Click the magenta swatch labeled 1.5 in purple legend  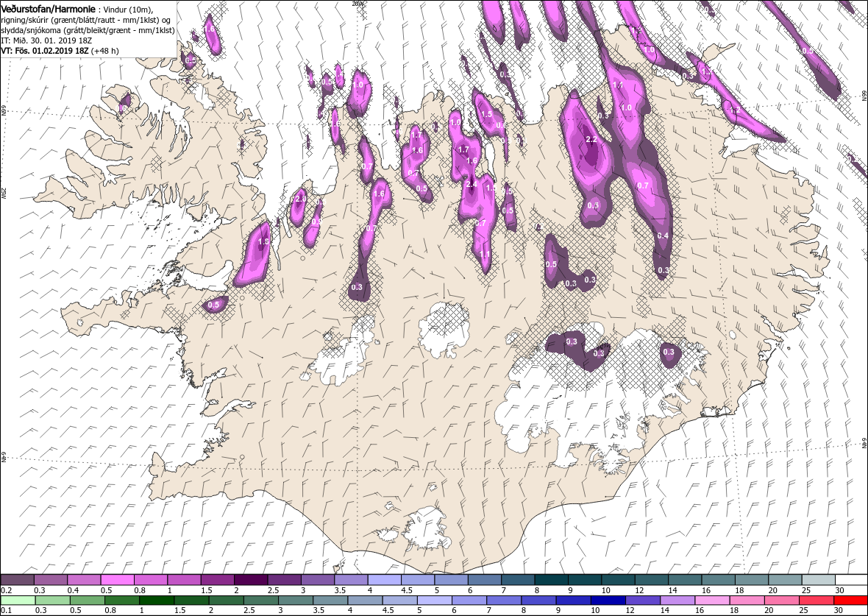coord(218,579)
